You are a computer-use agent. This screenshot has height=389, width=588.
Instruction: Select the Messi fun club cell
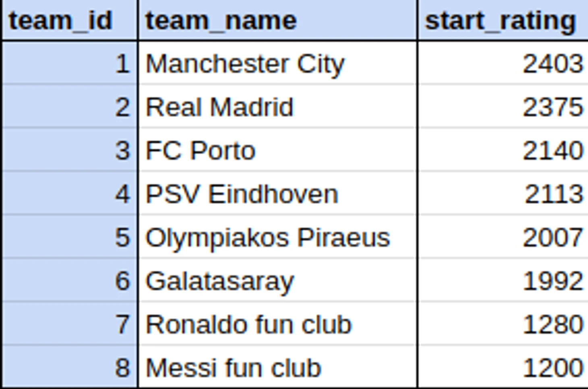(277, 367)
